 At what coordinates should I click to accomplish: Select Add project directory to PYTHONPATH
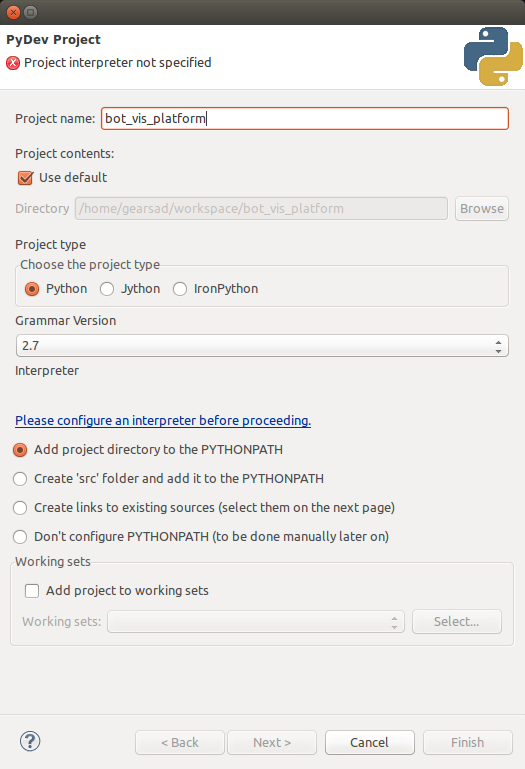(x=20, y=450)
